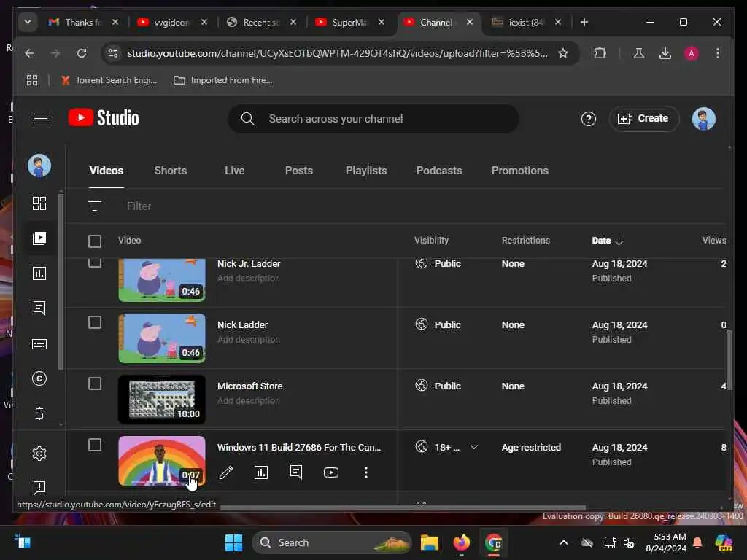Click the taskbar Search box

[x=332, y=542]
